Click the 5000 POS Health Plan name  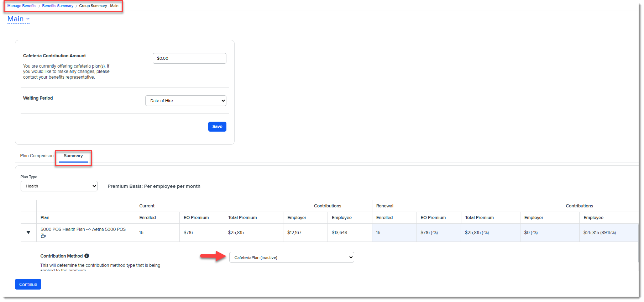tap(83, 229)
